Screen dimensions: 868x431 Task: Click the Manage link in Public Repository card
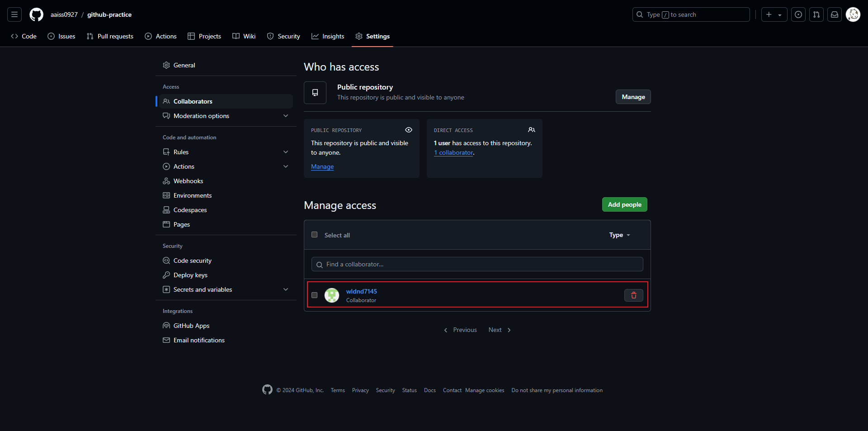click(322, 166)
